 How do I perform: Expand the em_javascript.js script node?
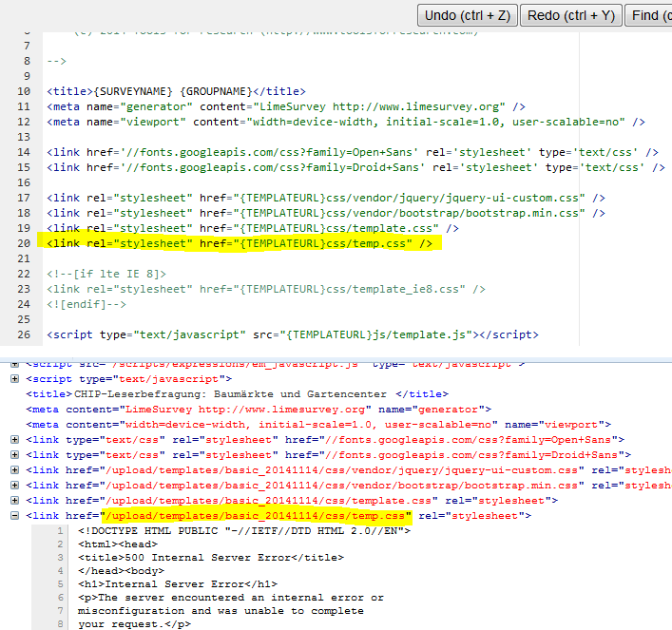[15, 363]
